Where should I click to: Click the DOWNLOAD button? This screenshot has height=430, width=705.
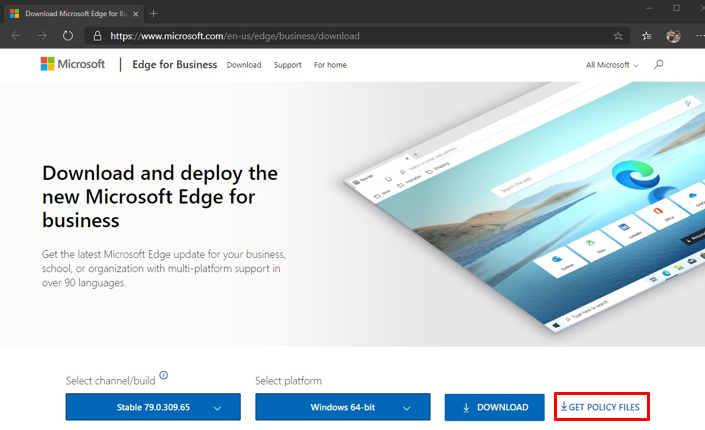click(x=495, y=408)
